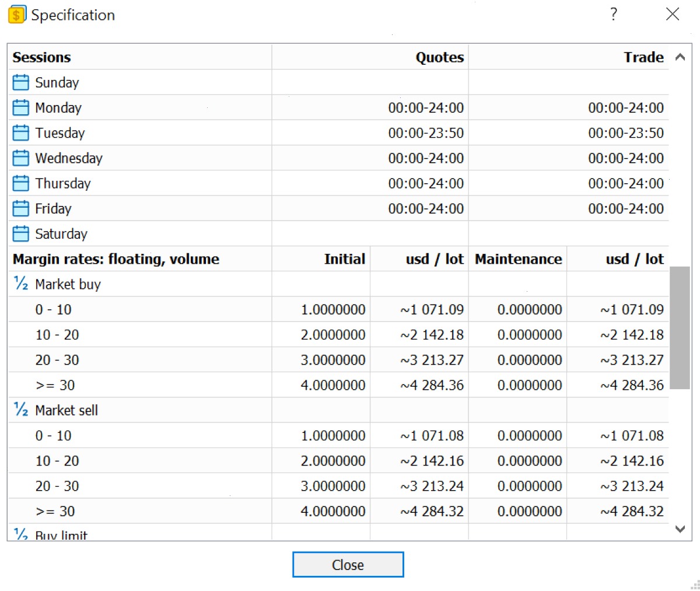Click the Market sell fraction icon

pos(20,410)
